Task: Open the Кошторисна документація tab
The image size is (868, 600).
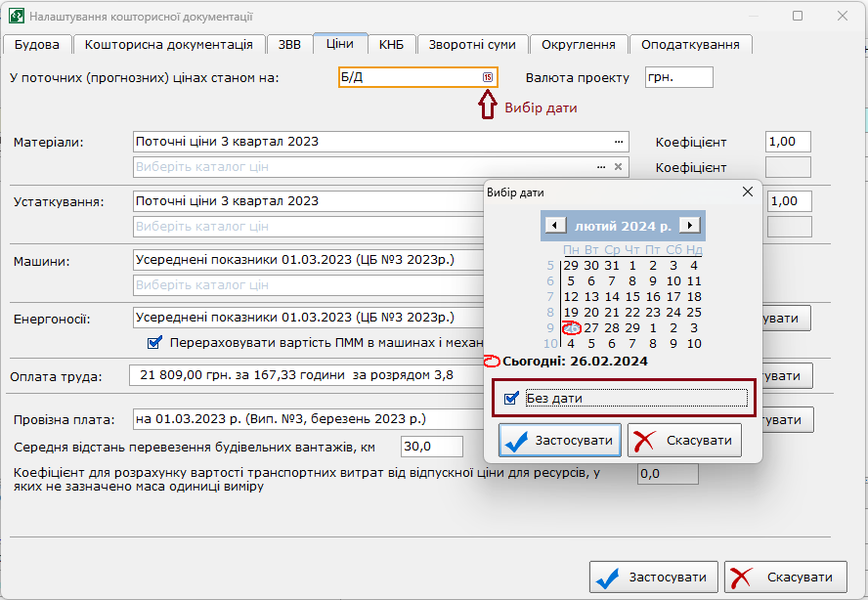Action: [x=169, y=44]
